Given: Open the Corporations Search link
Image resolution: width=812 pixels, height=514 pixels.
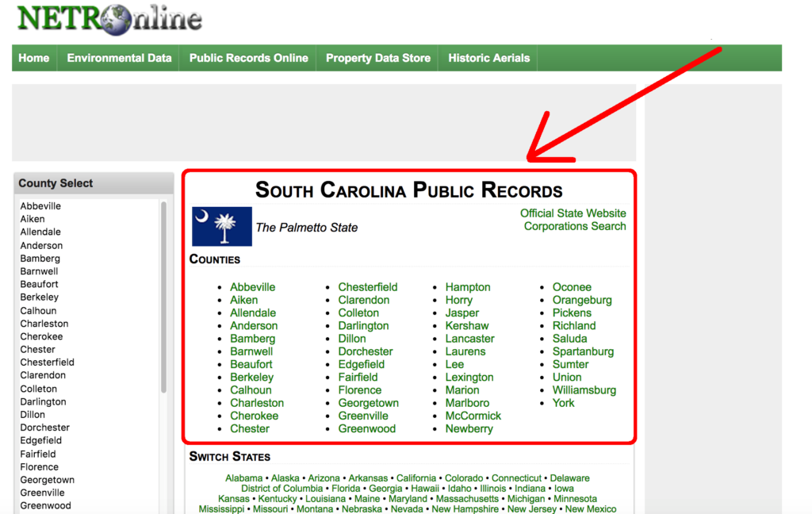Looking at the screenshot, I should click(x=574, y=226).
